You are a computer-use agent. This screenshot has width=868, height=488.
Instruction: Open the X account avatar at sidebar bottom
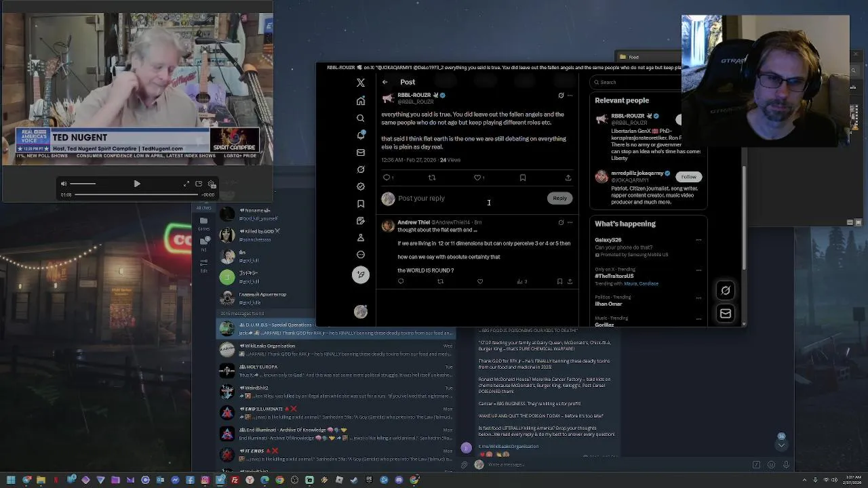(x=361, y=312)
